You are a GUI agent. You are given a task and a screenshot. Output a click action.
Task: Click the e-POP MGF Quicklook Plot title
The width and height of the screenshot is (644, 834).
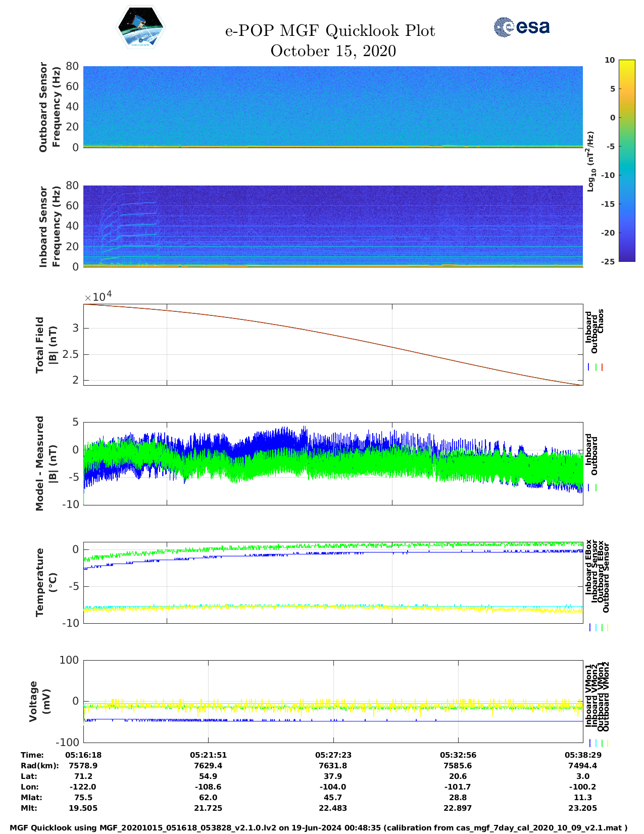pos(330,31)
